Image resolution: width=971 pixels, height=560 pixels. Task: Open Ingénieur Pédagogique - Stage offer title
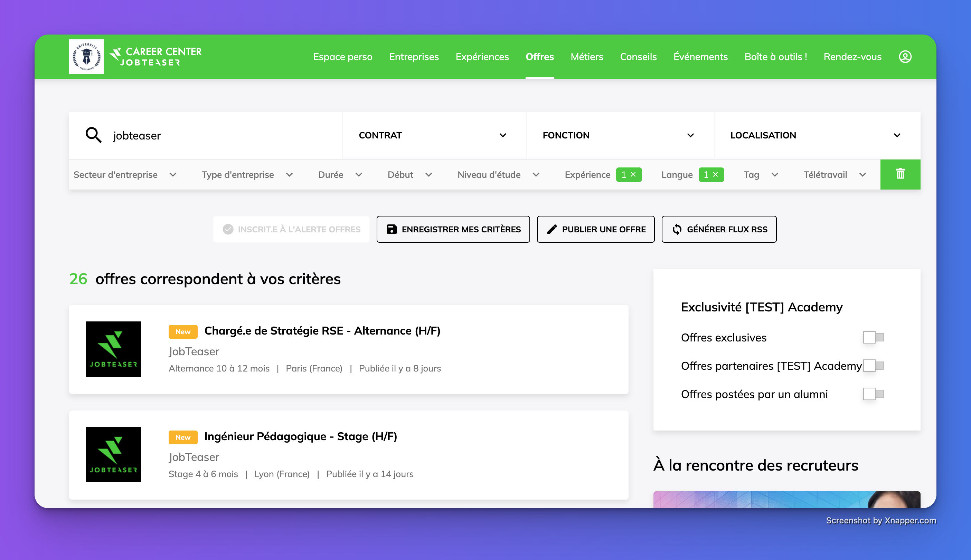click(301, 436)
